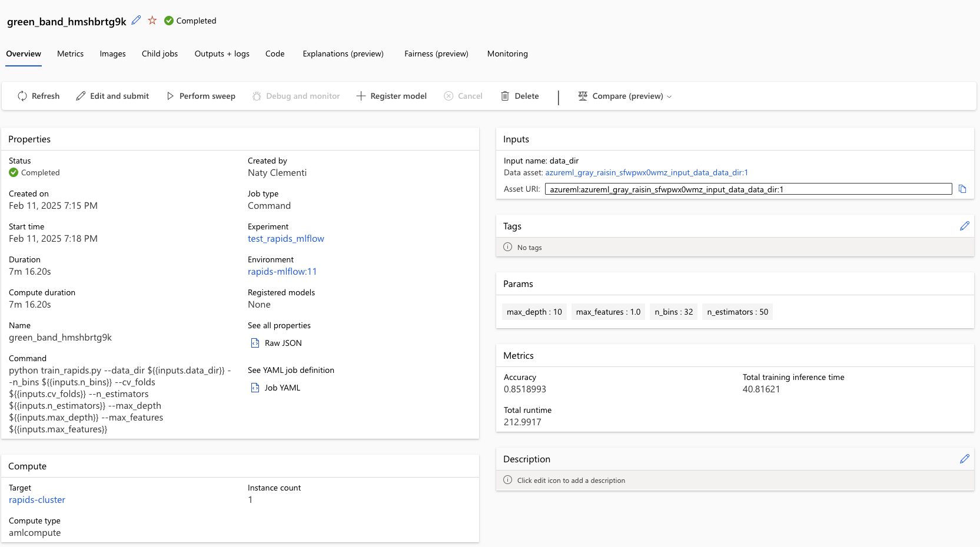Switch to the Metrics tab

70,54
